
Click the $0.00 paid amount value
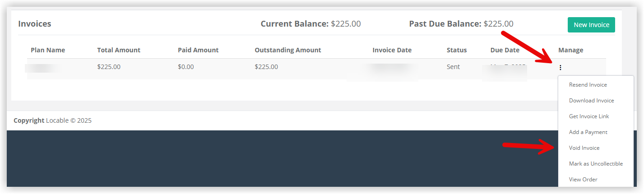pyautogui.click(x=186, y=67)
